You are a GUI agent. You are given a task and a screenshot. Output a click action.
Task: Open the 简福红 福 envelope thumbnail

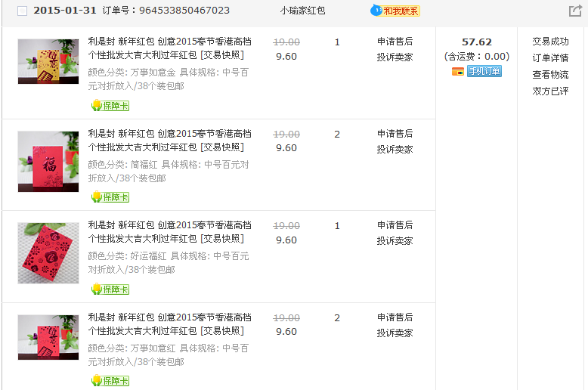pyautogui.click(x=48, y=161)
